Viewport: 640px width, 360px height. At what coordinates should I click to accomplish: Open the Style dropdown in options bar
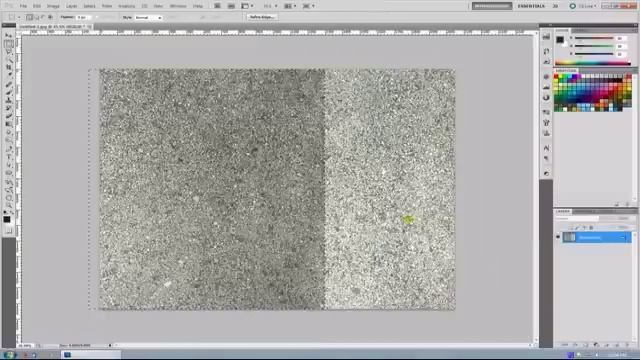(149, 18)
